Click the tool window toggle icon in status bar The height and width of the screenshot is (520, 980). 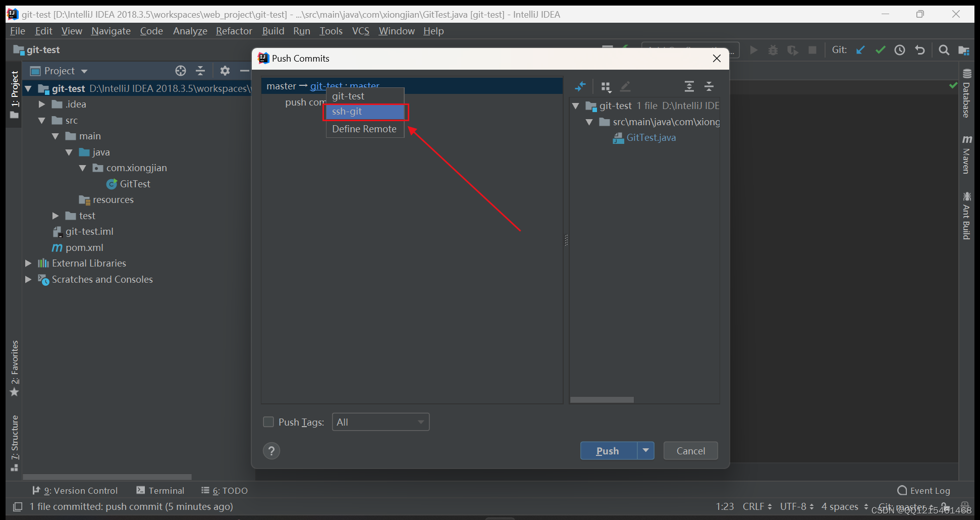[18, 506]
